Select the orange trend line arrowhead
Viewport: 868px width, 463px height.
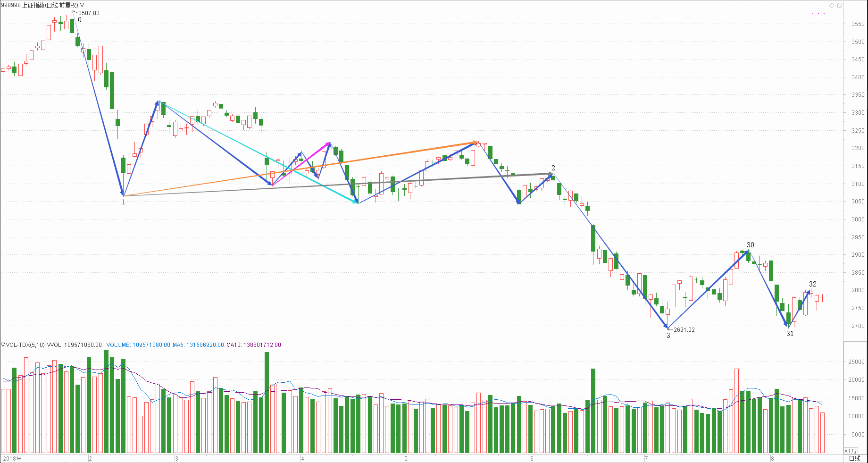pyautogui.click(x=476, y=142)
